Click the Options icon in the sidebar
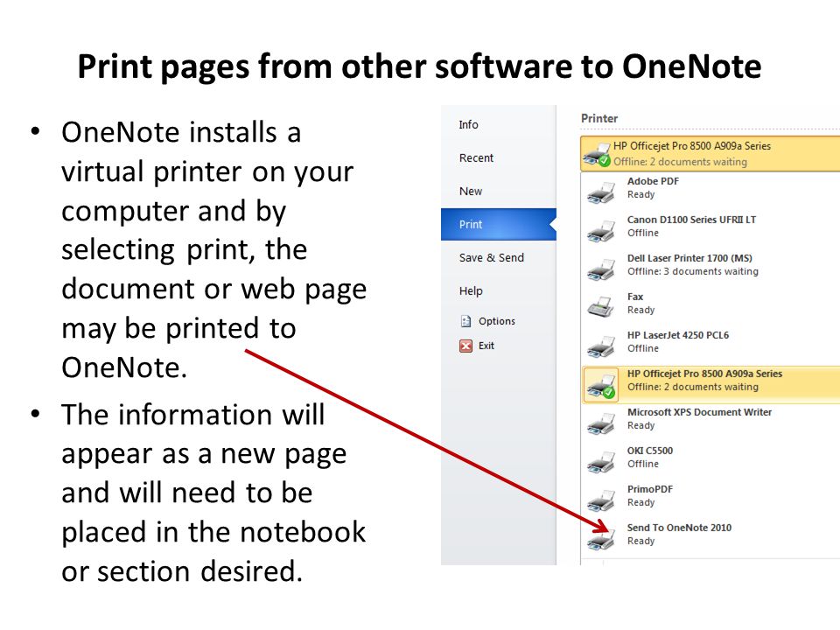 pos(465,321)
